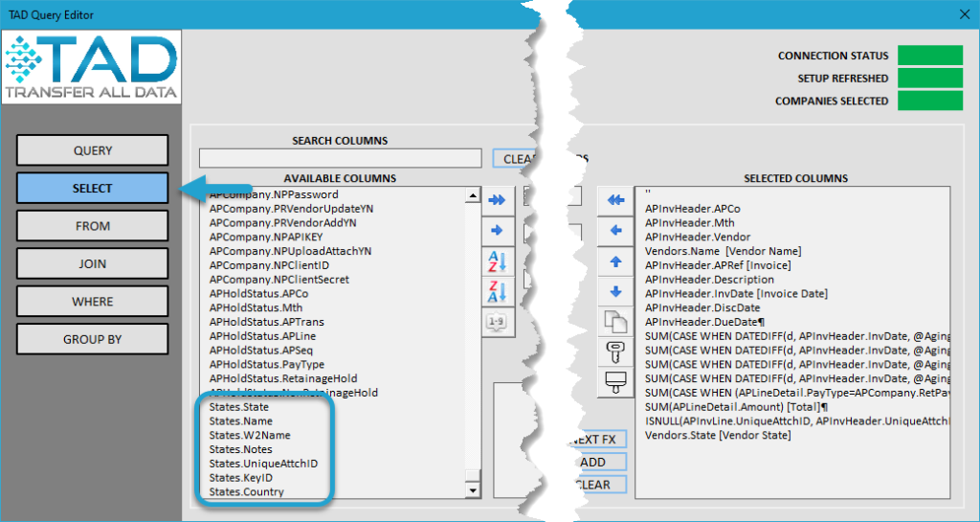Select APCompany.PRVendorAddYN column

pyautogui.click(x=282, y=222)
